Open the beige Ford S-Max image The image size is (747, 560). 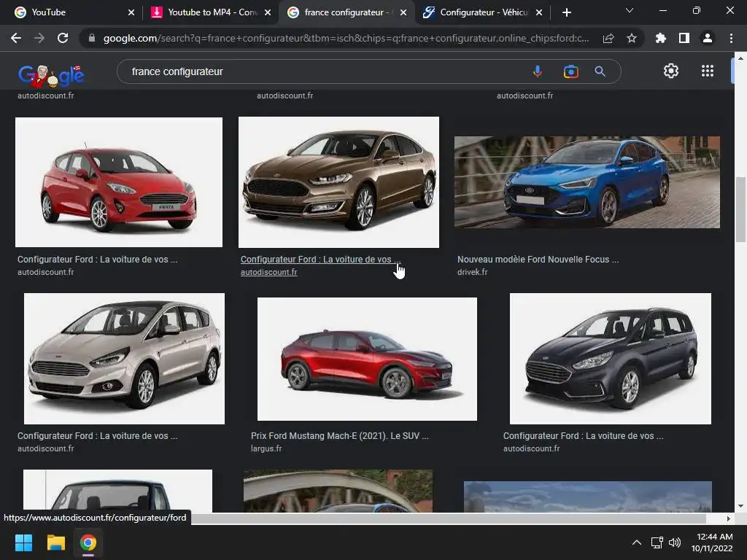point(124,359)
